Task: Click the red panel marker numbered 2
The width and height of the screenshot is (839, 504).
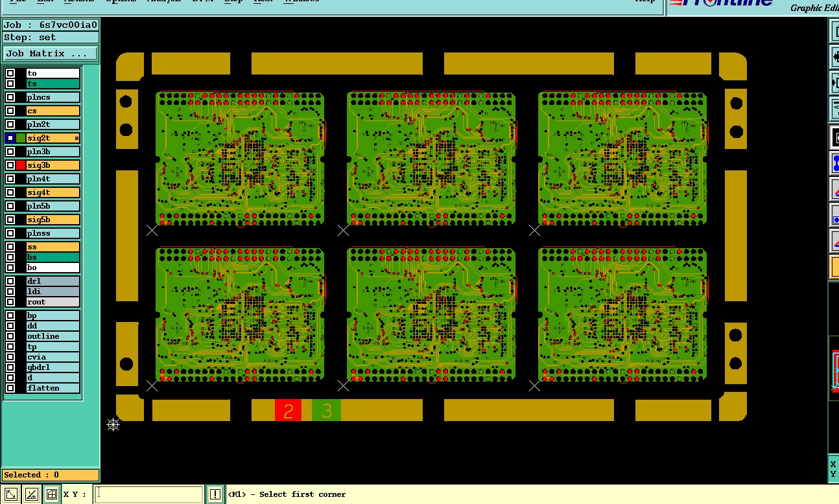Action: (289, 410)
